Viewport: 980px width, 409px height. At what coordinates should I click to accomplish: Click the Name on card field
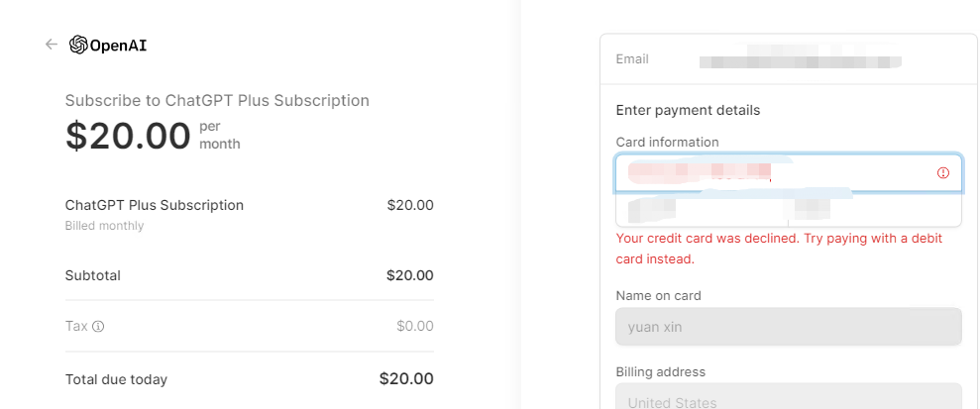coord(788,327)
